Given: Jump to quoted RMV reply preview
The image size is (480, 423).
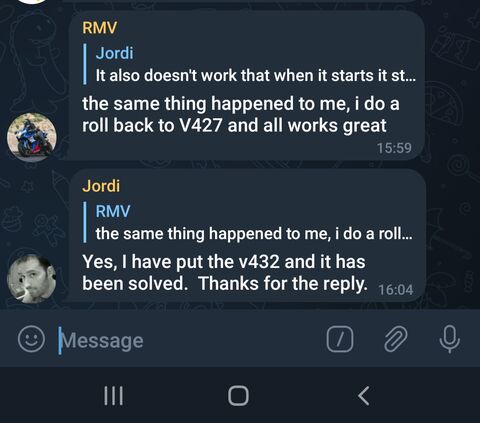Looking at the screenshot, I should pyautogui.click(x=249, y=222).
